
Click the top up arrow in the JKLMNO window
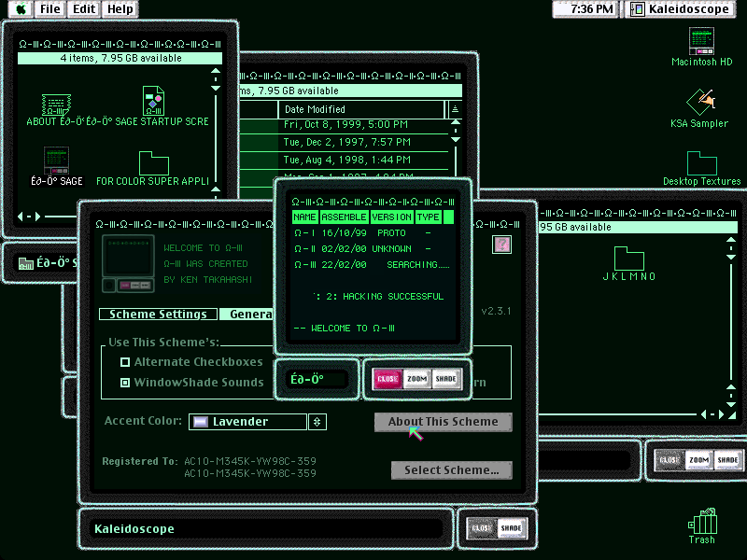(731, 241)
